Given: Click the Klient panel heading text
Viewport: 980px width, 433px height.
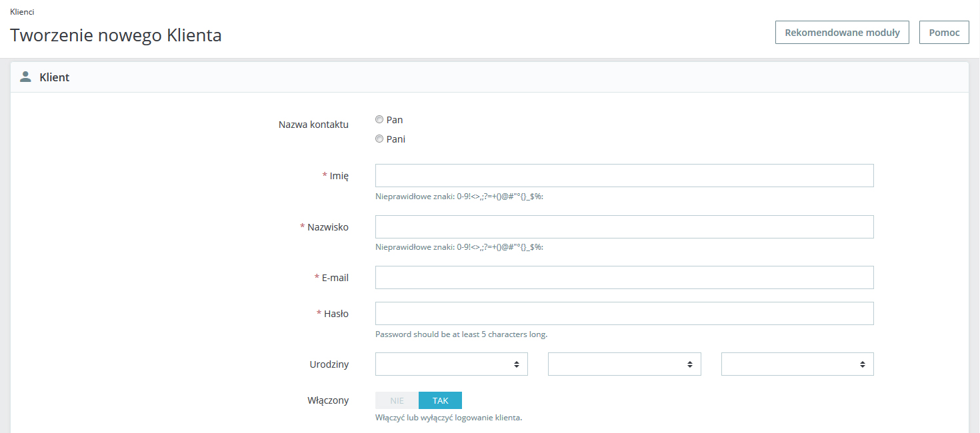Looking at the screenshot, I should tap(55, 77).
